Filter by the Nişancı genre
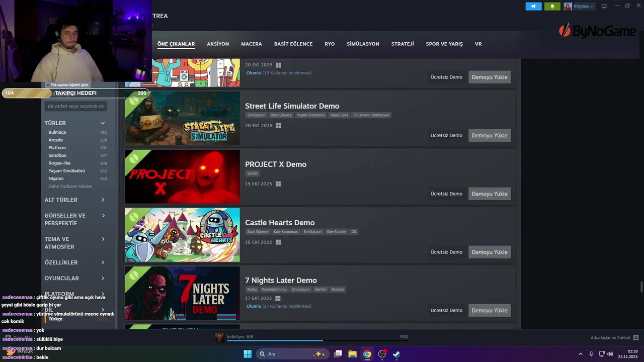This screenshot has width=644, height=362. pyautogui.click(x=56, y=178)
